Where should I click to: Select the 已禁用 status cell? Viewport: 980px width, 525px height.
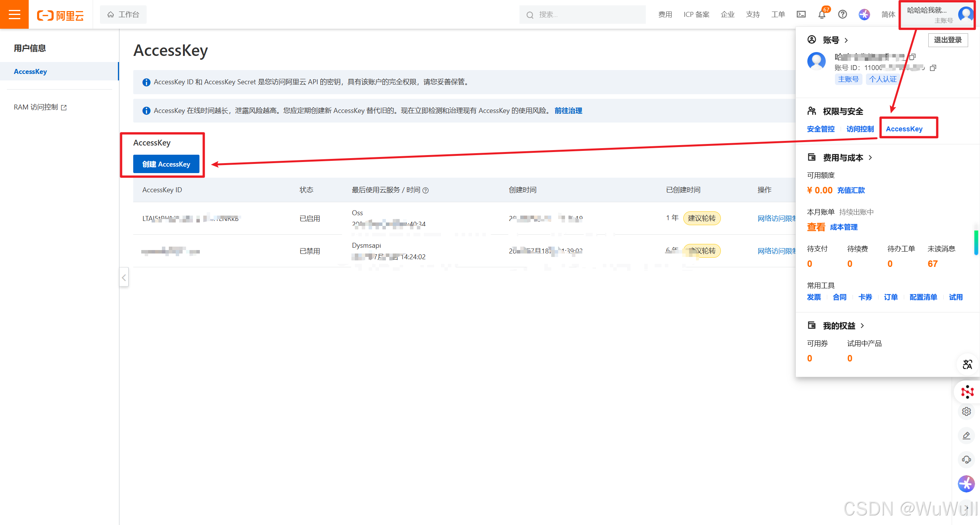click(310, 251)
